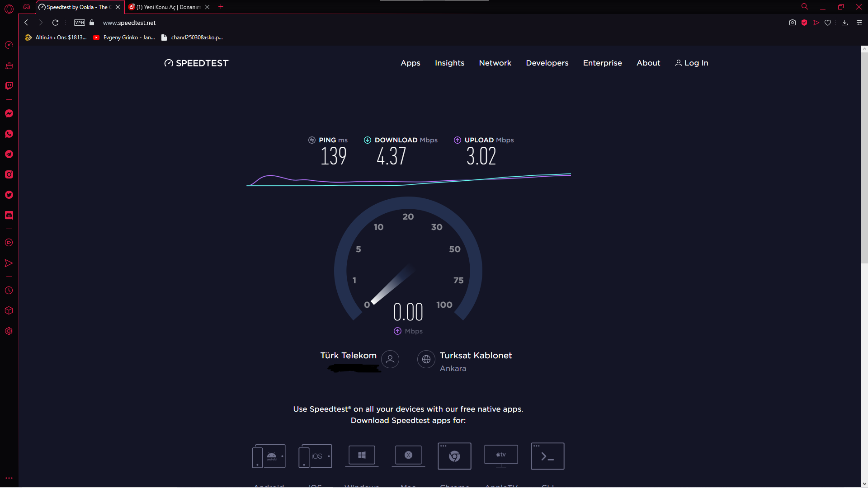Add page to bookmarks heart icon
Viewport: 868px width, 488px height.
828,23
